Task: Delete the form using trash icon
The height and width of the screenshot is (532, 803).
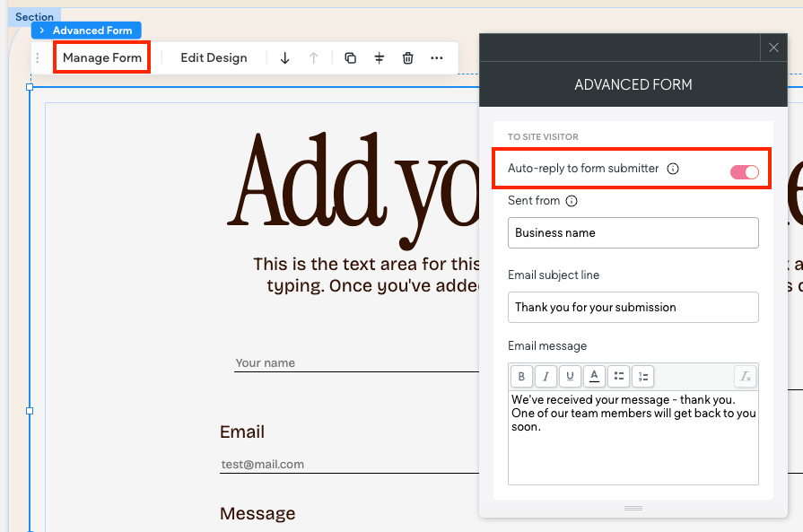Action: 408,58
